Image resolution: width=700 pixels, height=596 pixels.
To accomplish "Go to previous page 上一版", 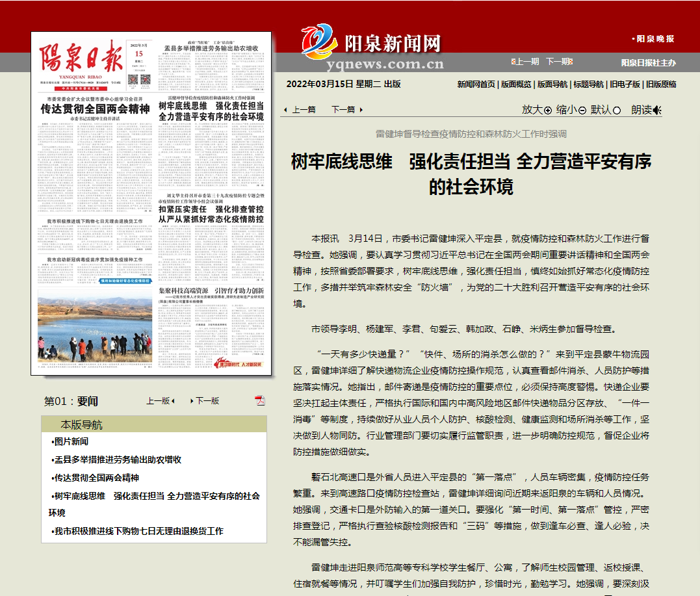I will pos(158,401).
